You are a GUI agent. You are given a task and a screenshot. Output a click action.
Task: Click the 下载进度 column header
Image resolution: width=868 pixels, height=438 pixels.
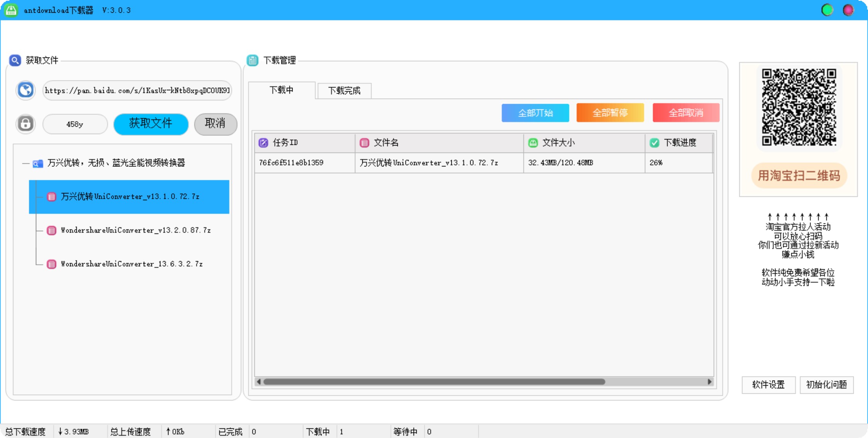(x=679, y=143)
